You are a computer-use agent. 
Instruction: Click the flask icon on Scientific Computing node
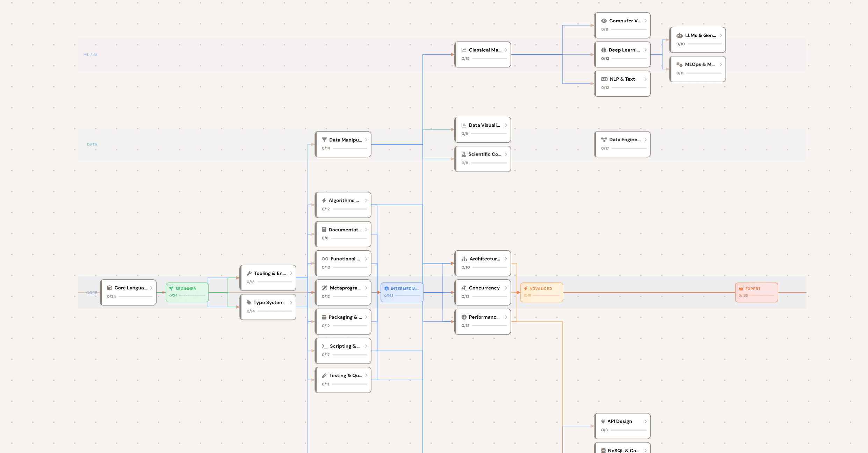click(x=464, y=154)
